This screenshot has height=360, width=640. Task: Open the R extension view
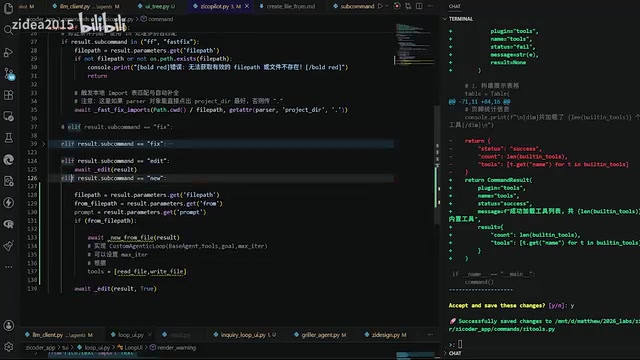pyautogui.click(x=8, y=224)
